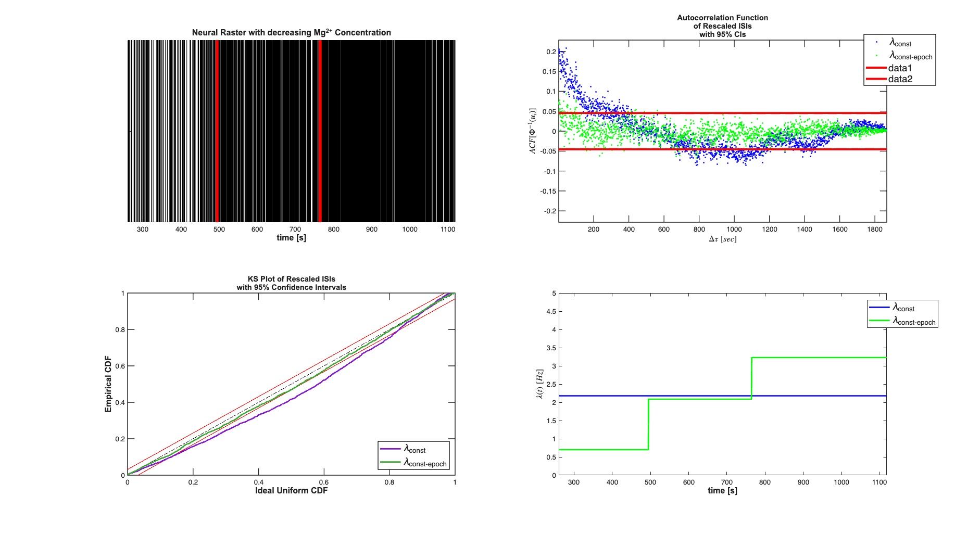This screenshot has width=980, height=534.
Task: Click λconst-epoch entry in autocorrelation legend
Action: 910,56
